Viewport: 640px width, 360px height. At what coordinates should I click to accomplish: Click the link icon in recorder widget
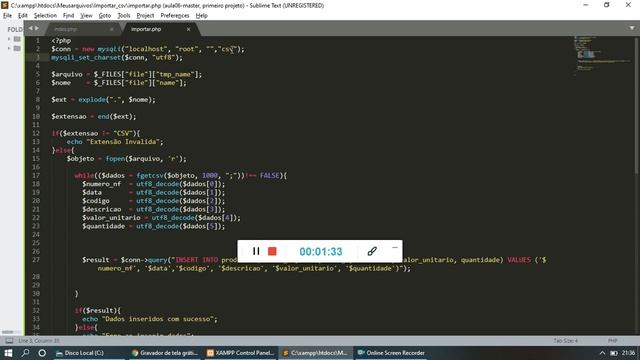(x=372, y=251)
